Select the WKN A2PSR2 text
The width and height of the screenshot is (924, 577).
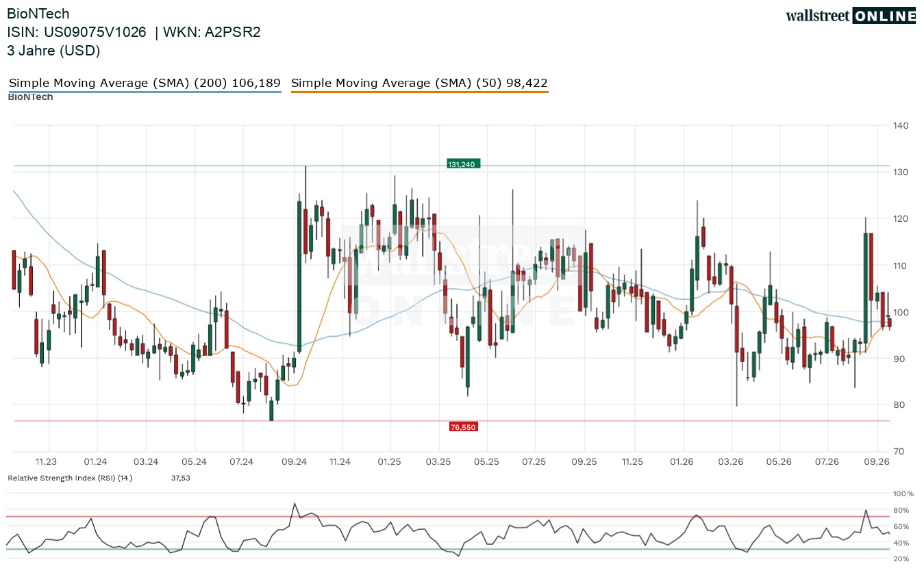pos(212,32)
